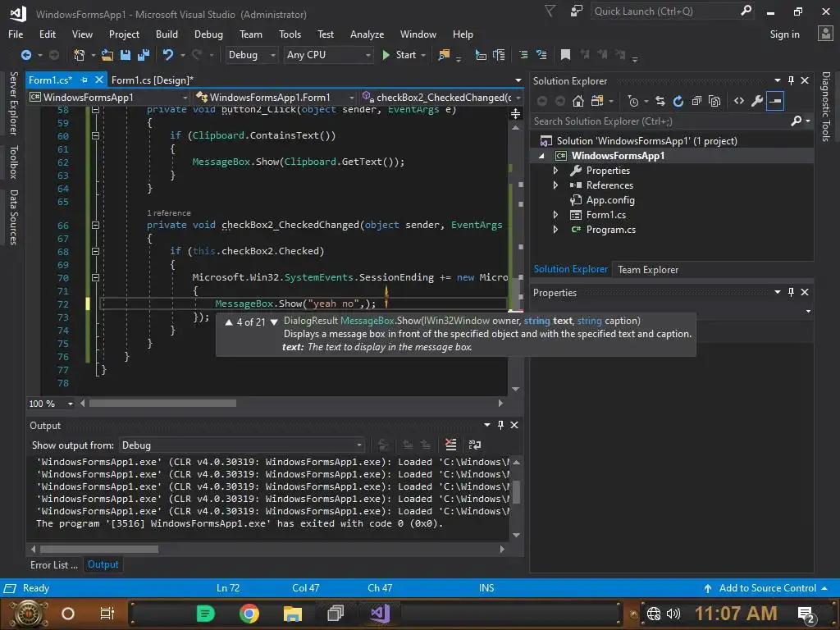Click the Home icon in Solution Explorer
The image size is (840, 630).
point(578,101)
